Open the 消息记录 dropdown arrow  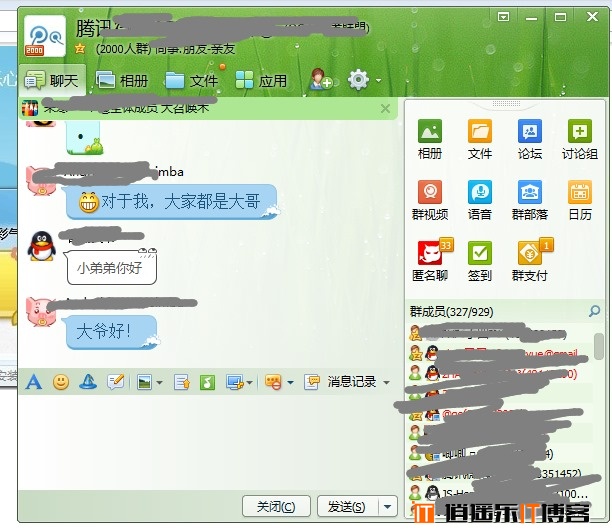386,382
